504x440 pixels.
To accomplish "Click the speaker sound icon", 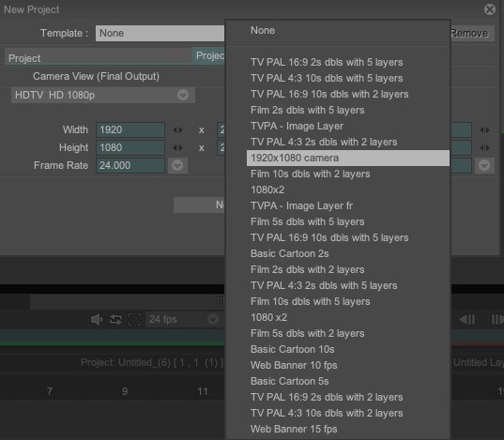I will [97, 319].
